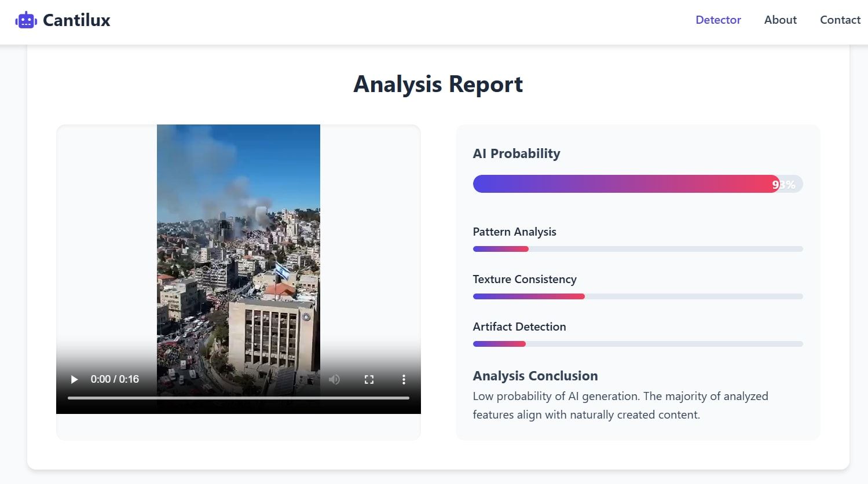Click the Analysis Conclusion heading
The height and width of the screenshot is (484, 868).
pyautogui.click(x=535, y=376)
